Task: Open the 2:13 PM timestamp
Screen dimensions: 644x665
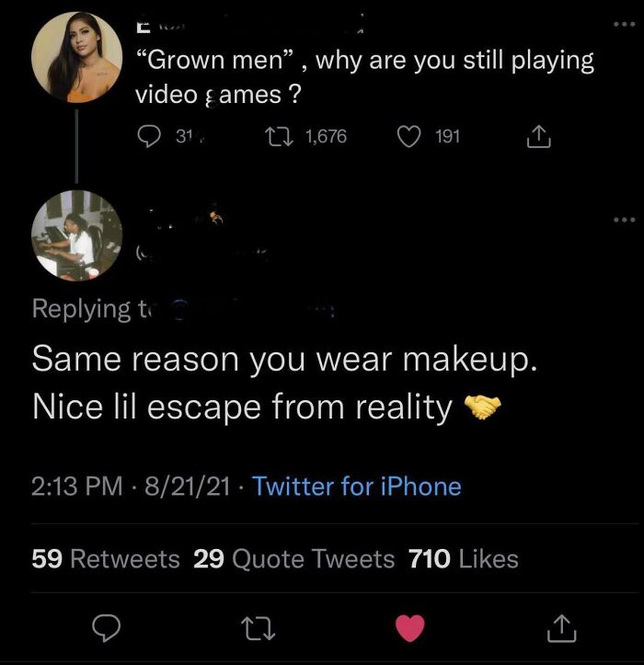Action: click(x=76, y=486)
